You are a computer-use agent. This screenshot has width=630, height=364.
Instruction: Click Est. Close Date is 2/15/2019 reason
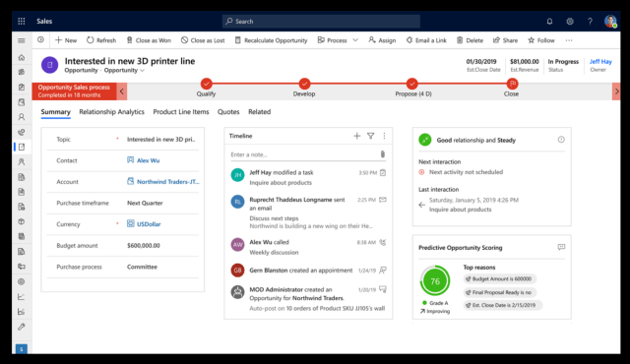pos(502,305)
